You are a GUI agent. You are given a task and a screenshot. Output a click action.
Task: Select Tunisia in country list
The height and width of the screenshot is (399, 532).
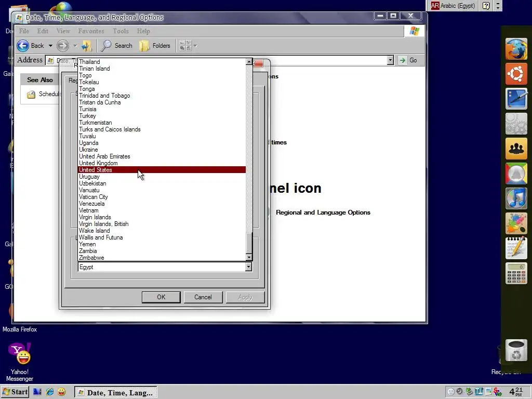coord(162,109)
